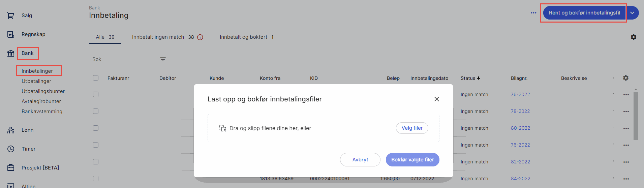Click the Søk search field

coord(121,59)
